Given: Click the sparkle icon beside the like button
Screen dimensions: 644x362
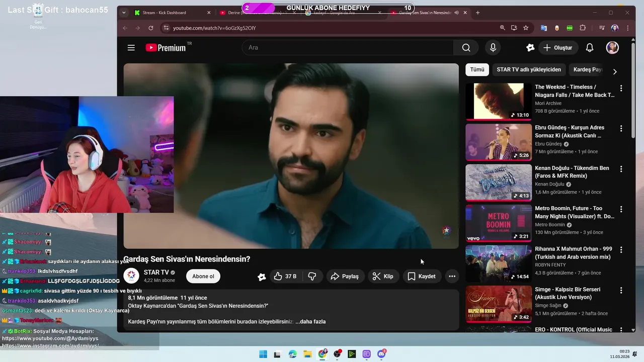Looking at the screenshot, I should [x=262, y=277].
